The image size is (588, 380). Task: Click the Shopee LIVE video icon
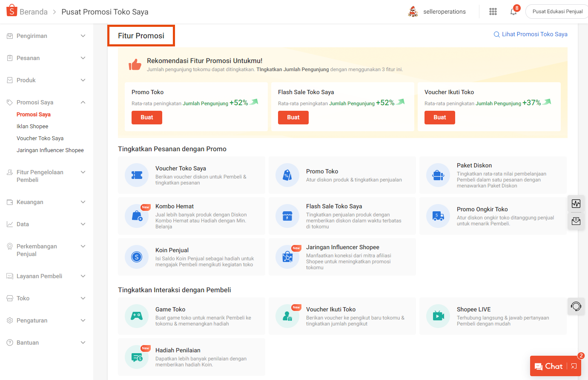coord(438,316)
